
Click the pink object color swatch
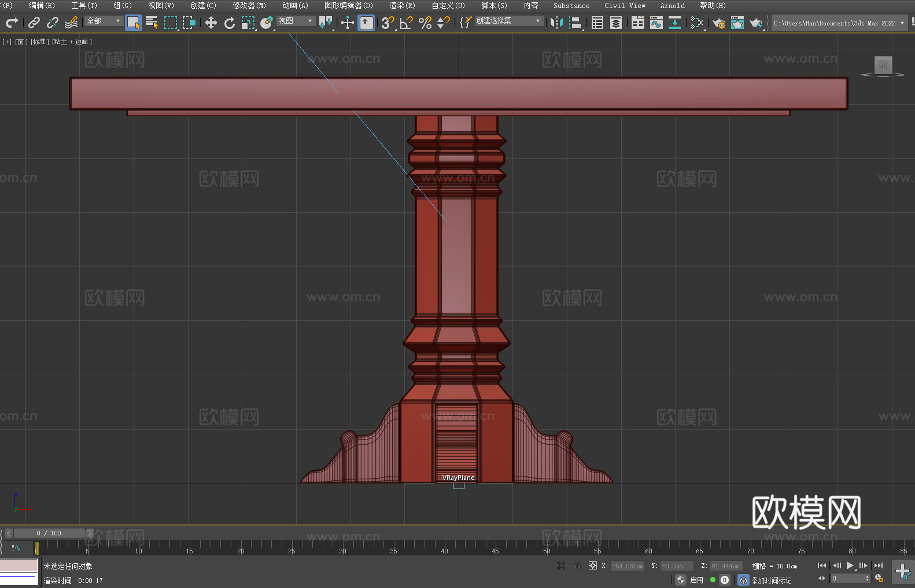click(19, 565)
